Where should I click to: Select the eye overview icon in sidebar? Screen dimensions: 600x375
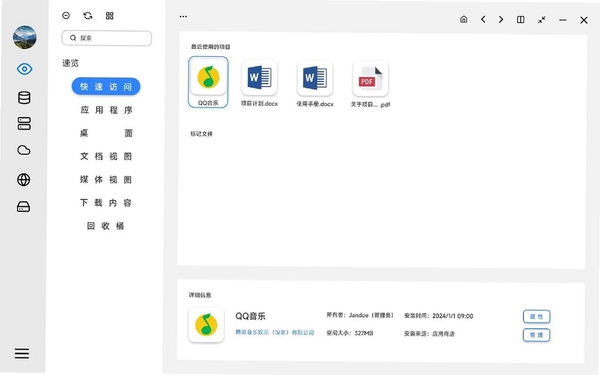24,69
